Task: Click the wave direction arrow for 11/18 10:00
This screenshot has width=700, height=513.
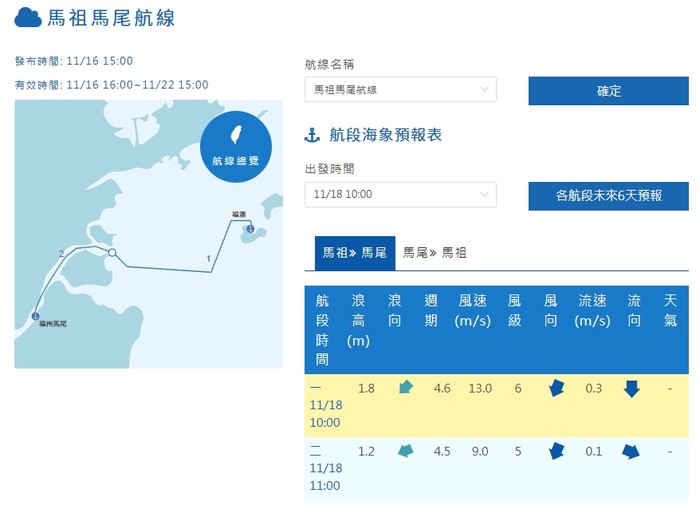Action: (405, 388)
